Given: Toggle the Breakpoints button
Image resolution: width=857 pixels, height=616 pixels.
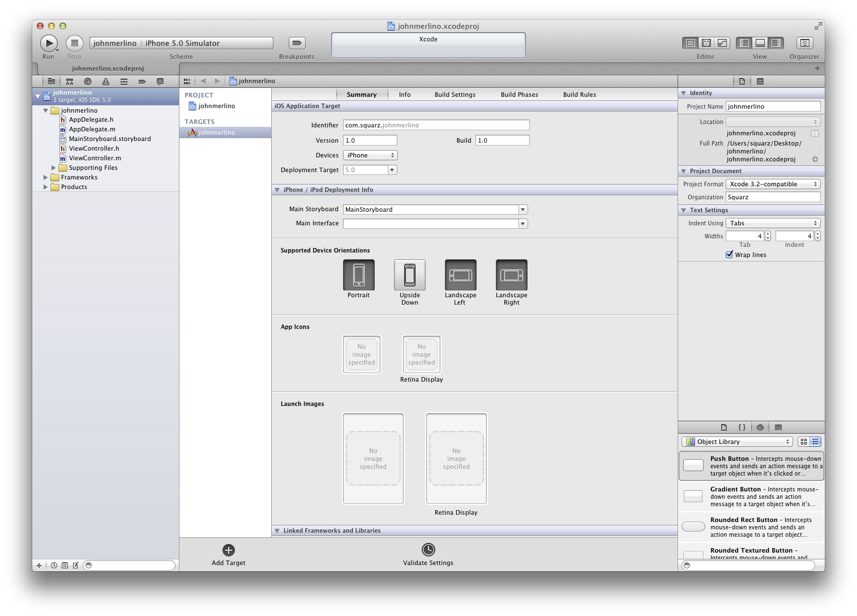Looking at the screenshot, I should tap(297, 43).
